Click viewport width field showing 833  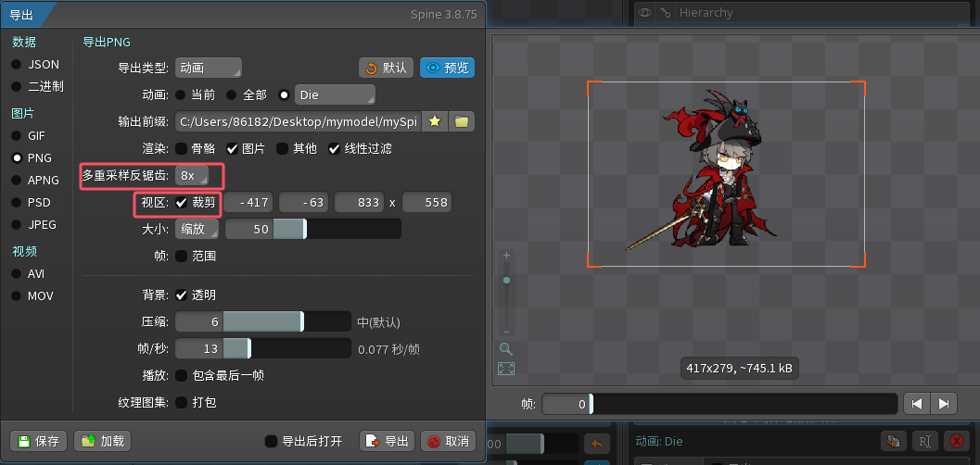(x=360, y=202)
